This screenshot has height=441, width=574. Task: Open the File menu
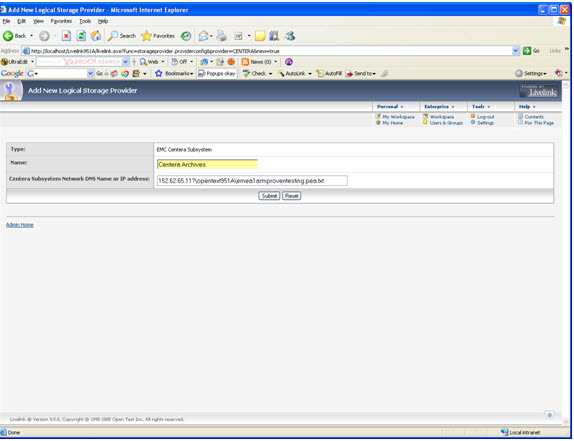pos(6,21)
